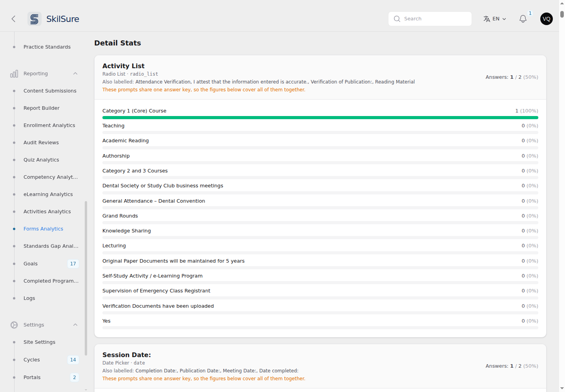Open the EN language dropdown
This screenshot has height=392, width=565.
(x=495, y=19)
